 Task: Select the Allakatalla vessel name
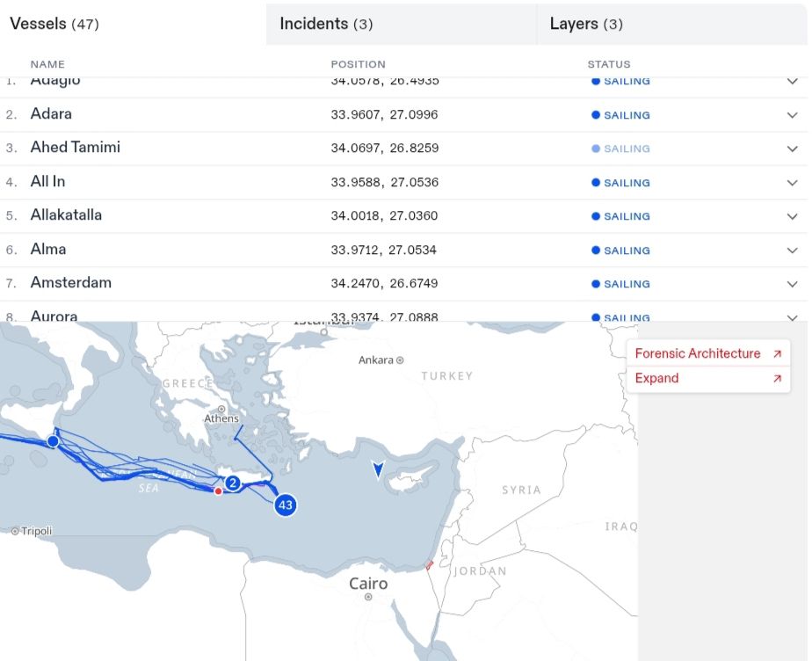66,215
